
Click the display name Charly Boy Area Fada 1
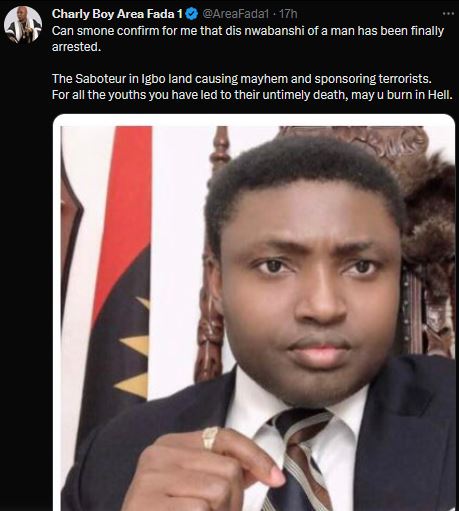117,14
